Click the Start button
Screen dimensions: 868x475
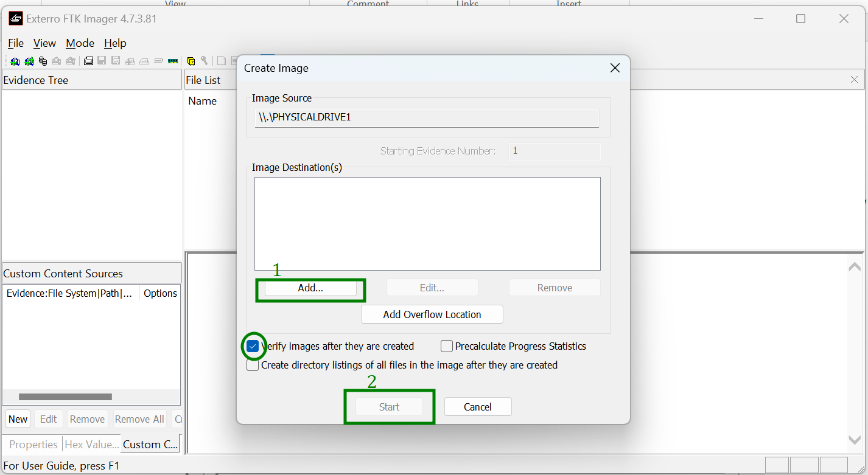coord(389,407)
